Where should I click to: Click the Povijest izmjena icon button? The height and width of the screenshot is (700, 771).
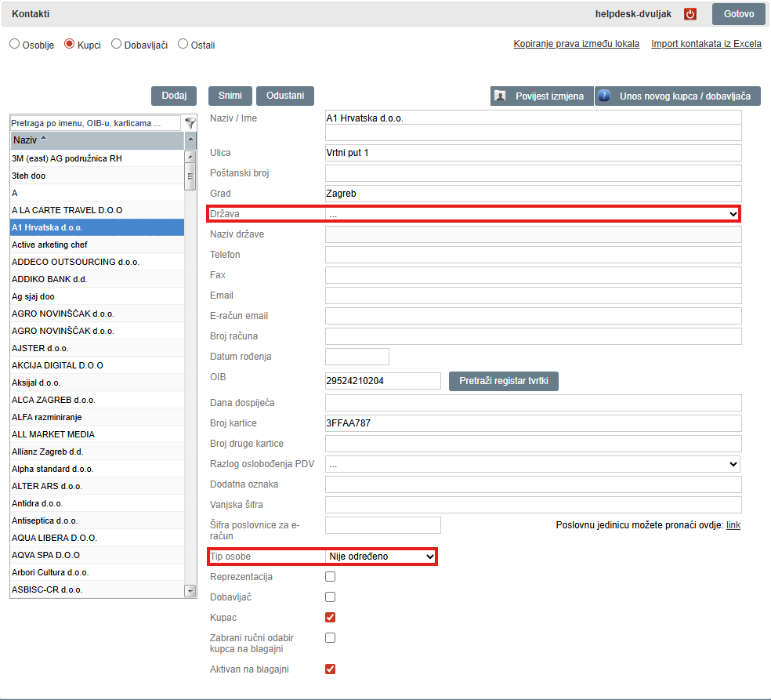542,96
